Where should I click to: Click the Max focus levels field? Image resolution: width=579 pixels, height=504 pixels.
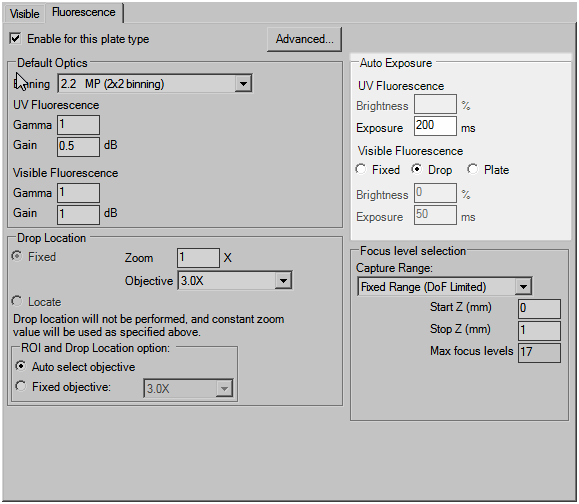coord(539,353)
